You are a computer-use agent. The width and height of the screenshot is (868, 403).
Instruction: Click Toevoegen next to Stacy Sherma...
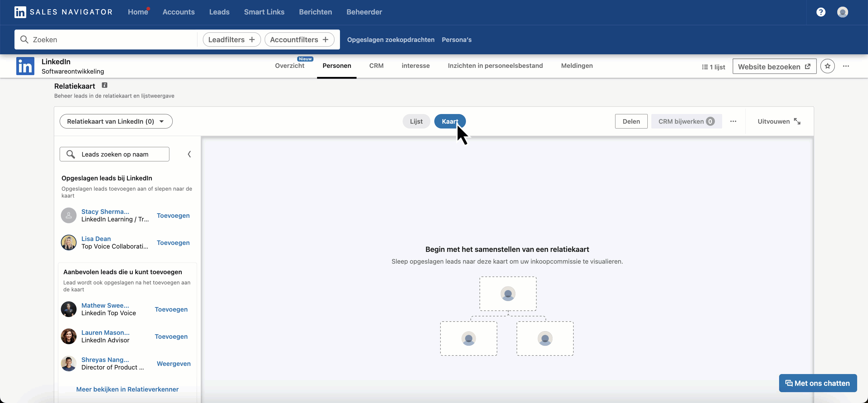(x=173, y=215)
